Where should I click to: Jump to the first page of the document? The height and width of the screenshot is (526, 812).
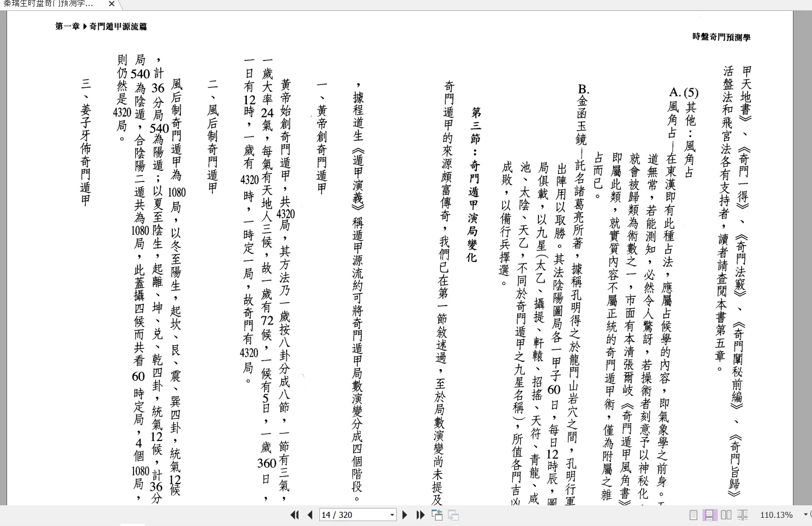295,515
